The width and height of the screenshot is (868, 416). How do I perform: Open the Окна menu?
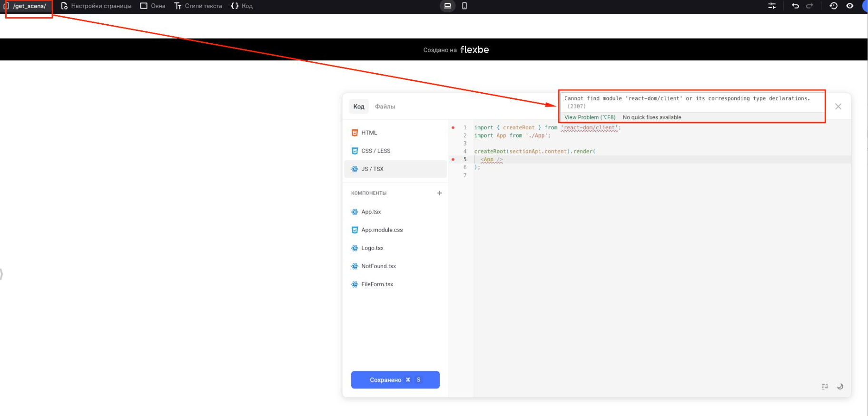(x=153, y=6)
